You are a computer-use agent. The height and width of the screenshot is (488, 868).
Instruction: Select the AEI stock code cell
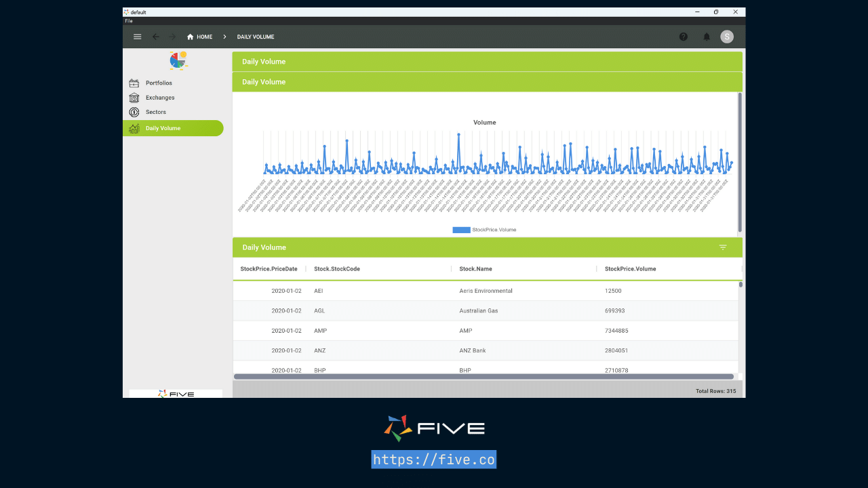tap(319, 291)
